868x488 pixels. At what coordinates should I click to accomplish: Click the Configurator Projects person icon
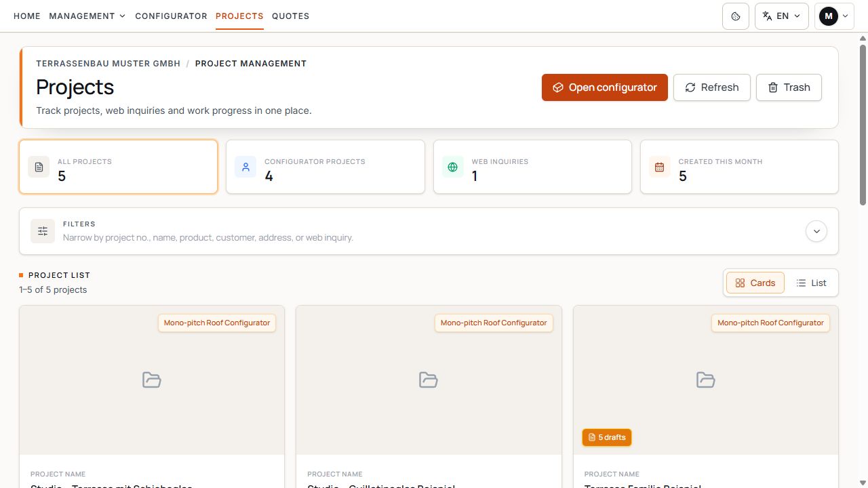[245, 167]
